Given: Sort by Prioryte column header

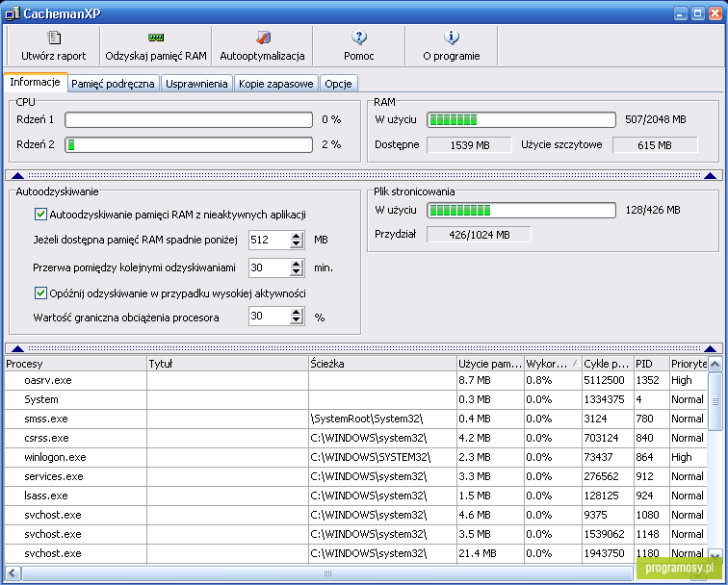Looking at the screenshot, I should (689, 364).
